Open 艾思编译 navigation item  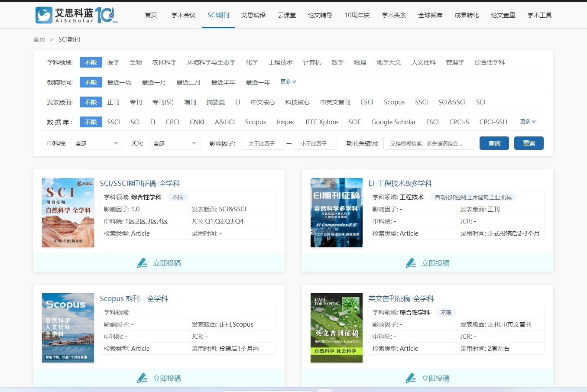coord(253,15)
